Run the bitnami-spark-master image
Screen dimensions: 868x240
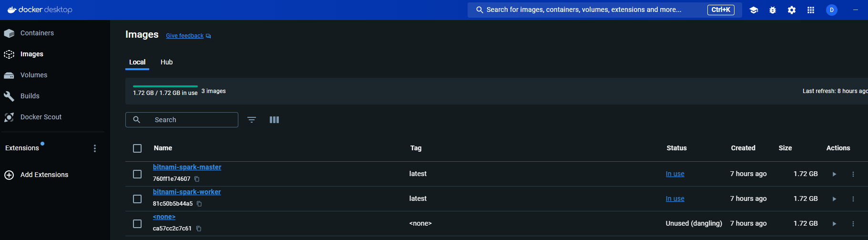tap(834, 174)
